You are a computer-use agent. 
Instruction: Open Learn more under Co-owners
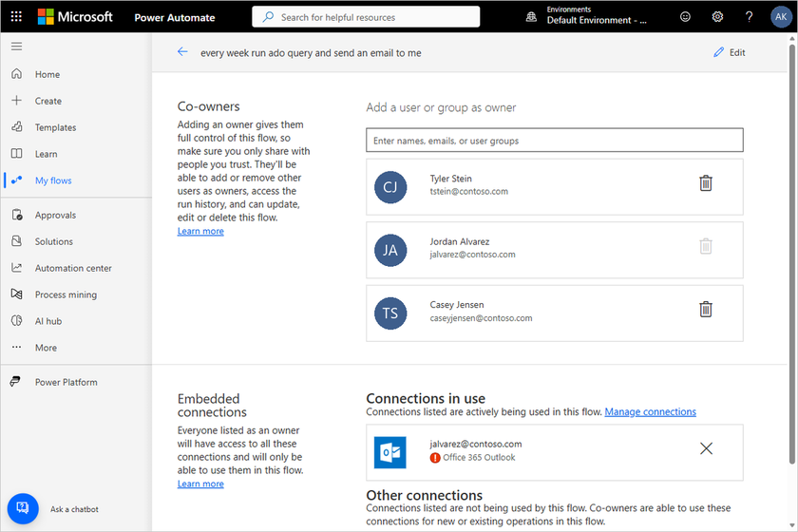click(200, 231)
